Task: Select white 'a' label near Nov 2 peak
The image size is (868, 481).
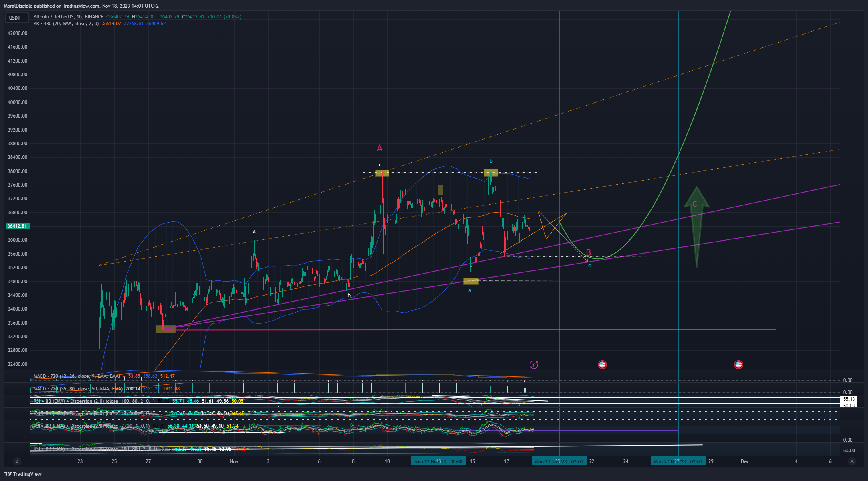Action: pos(254,231)
